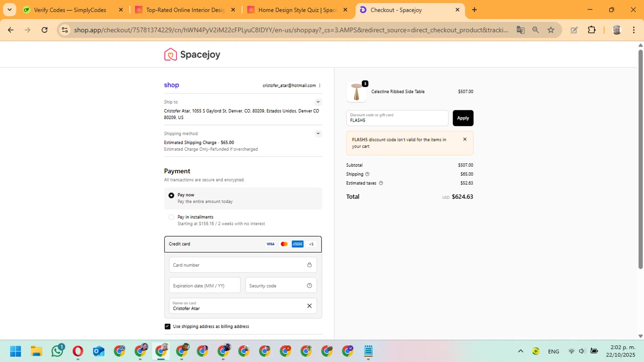
Task: Switch to Verify Codes — SimplyCodes tab
Action: [70, 10]
